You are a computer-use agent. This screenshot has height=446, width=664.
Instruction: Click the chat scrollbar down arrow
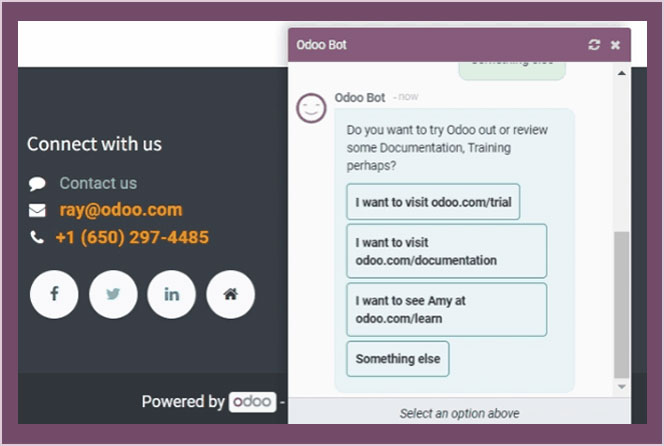click(x=622, y=386)
